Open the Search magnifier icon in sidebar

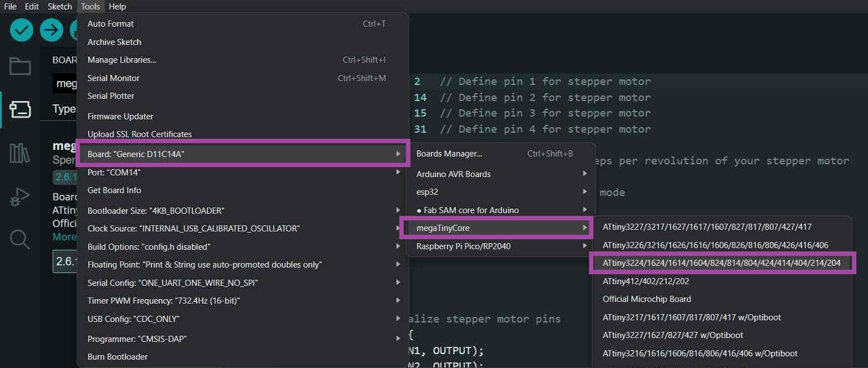pyautogui.click(x=20, y=239)
